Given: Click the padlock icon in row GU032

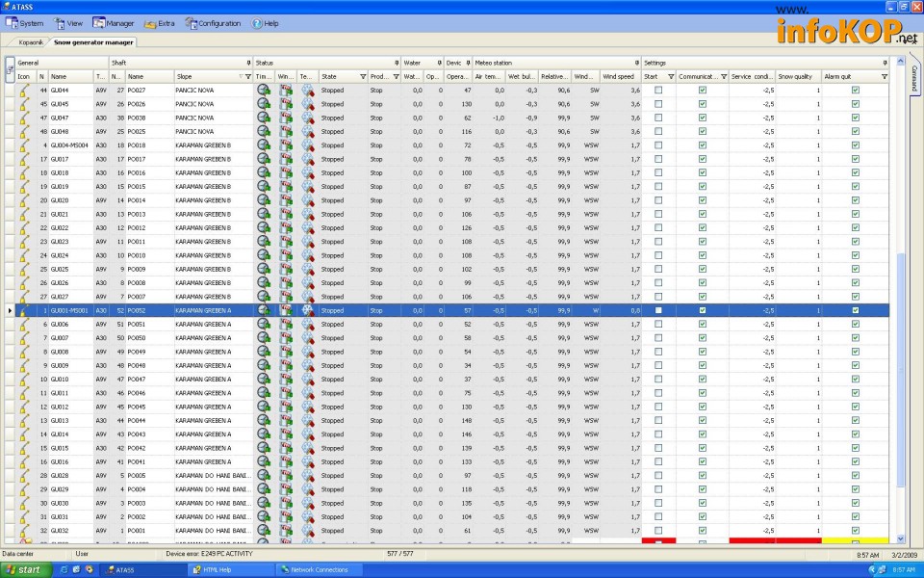Looking at the screenshot, I should pyautogui.click(x=23, y=530).
